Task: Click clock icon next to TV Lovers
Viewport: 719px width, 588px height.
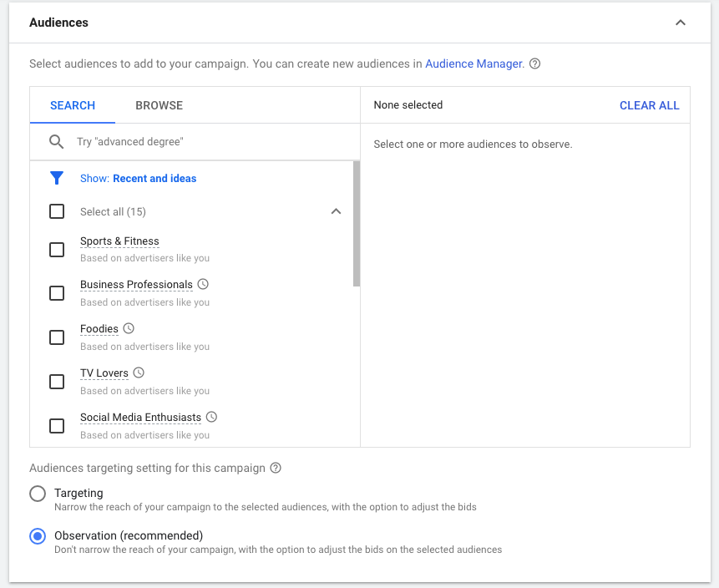Action: pyautogui.click(x=139, y=373)
